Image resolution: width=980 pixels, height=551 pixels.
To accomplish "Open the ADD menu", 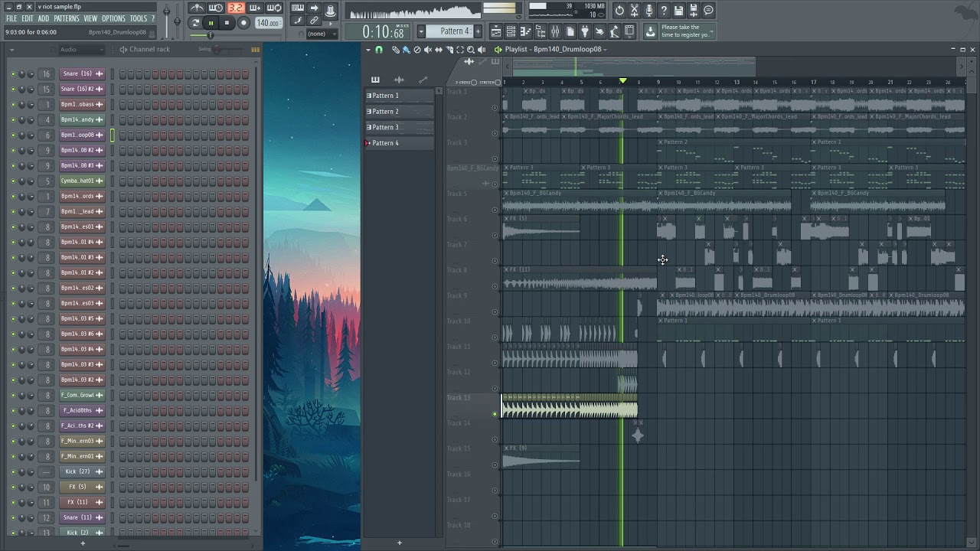I will [44, 18].
